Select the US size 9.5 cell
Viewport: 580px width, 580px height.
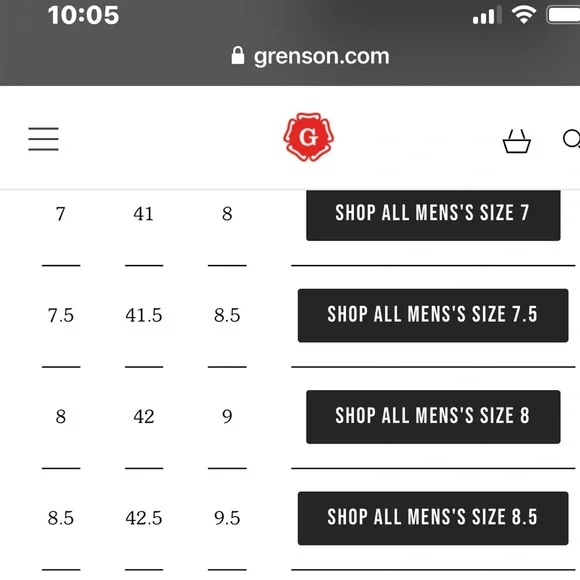pyautogui.click(x=227, y=518)
